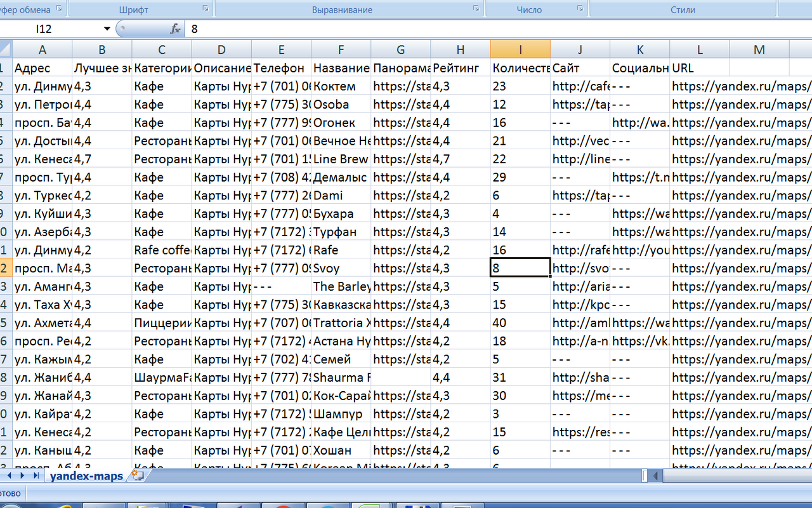
Task: Select the Сайт header cell
Action: tap(580, 68)
